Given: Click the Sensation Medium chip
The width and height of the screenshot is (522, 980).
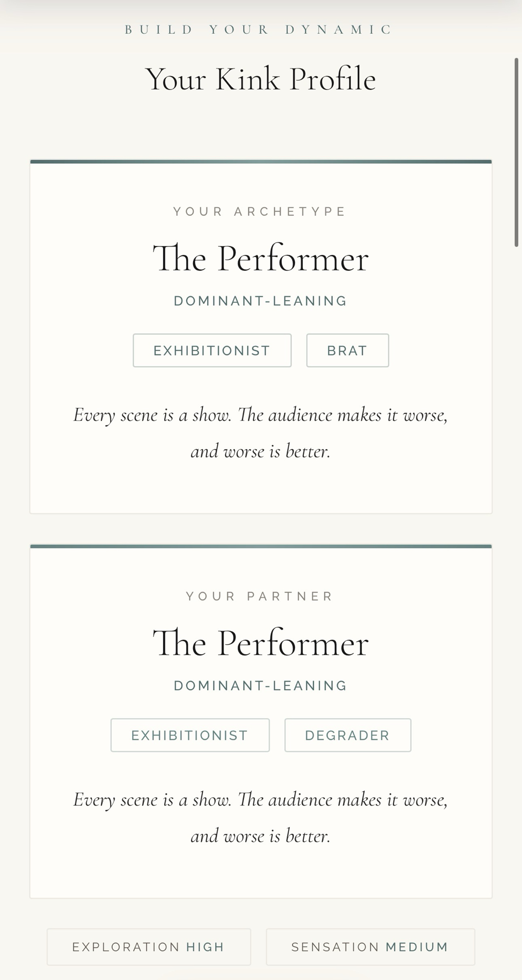Looking at the screenshot, I should click(370, 947).
